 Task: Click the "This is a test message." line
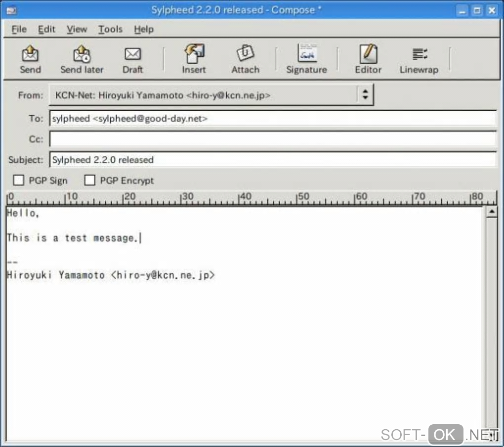coord(72,238)
